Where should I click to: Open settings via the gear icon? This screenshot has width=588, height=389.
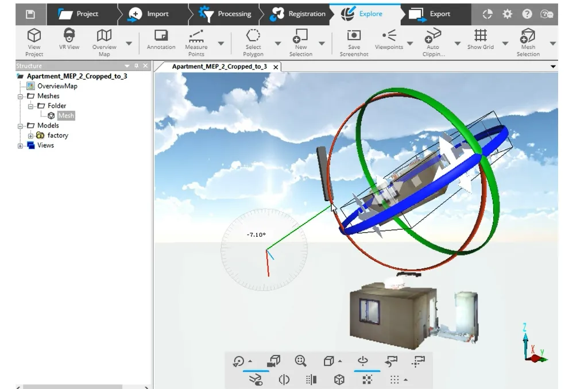[x=508, y=14]
